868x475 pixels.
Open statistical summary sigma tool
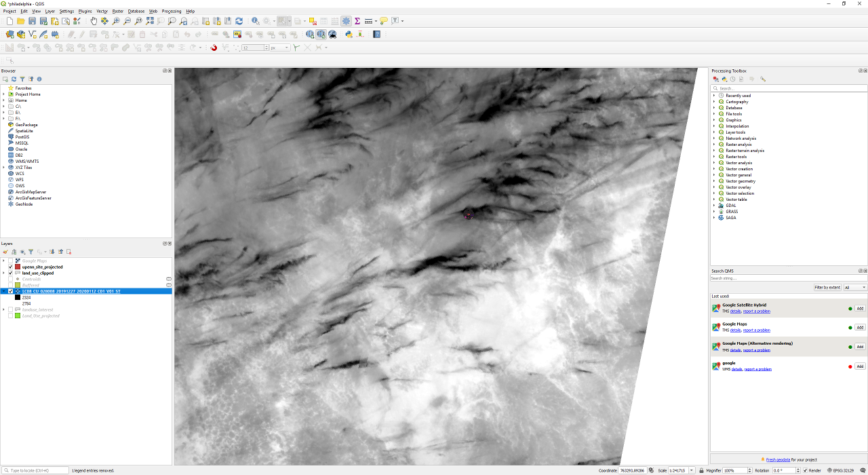pos(357,21)
